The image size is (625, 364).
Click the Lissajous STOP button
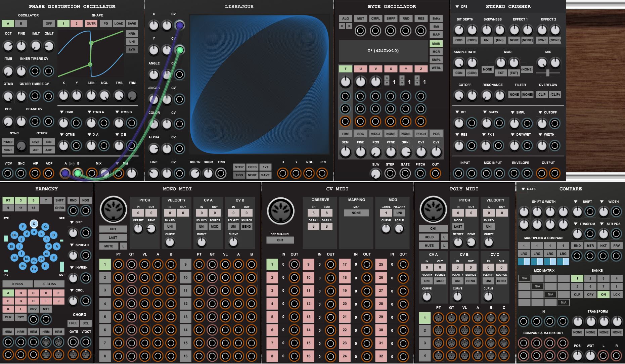tap(239, 167)
